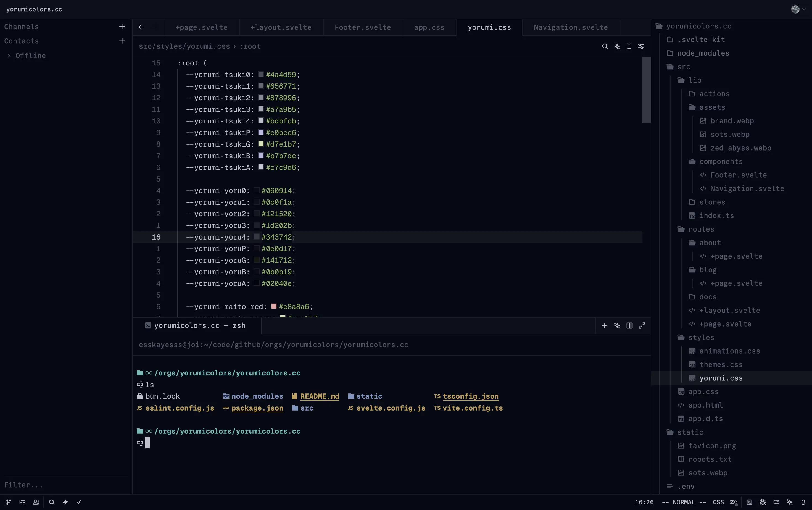Expand the Offline contacts section
Image resolution: width=812 pixels, height=510 pixels.
coord(9,56)
